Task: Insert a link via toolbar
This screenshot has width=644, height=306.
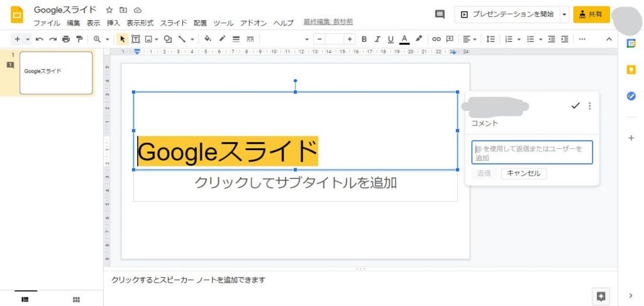Action: 436,40
